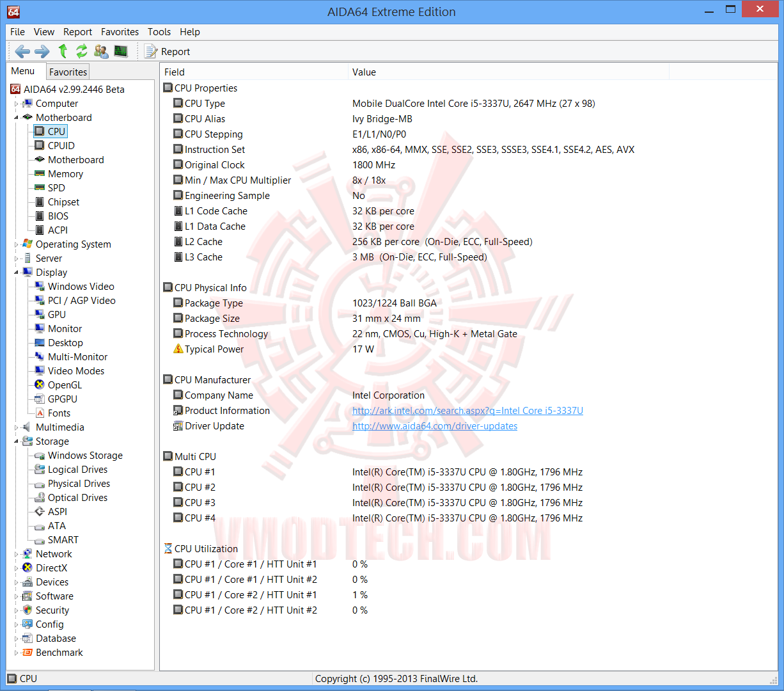Click the monitor diagnostics toolbar icon
The image size is (784, 691).
click(x=121, y=51)
